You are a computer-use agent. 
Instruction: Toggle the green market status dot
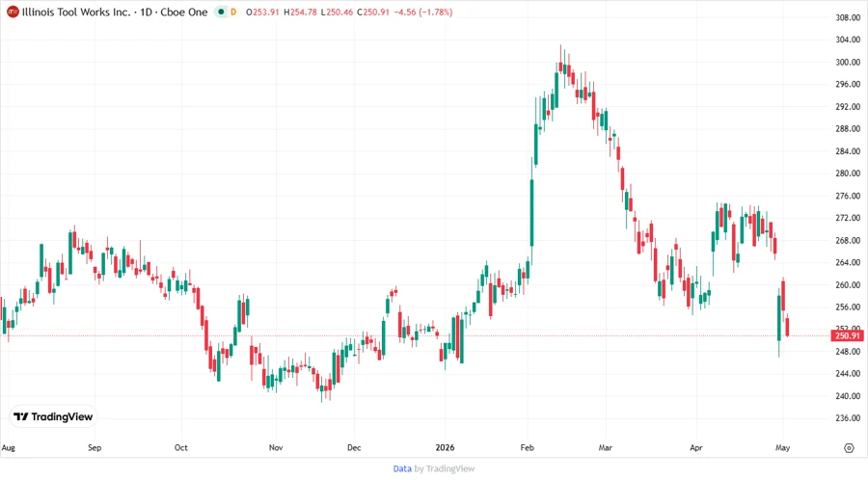pos(221,12)
